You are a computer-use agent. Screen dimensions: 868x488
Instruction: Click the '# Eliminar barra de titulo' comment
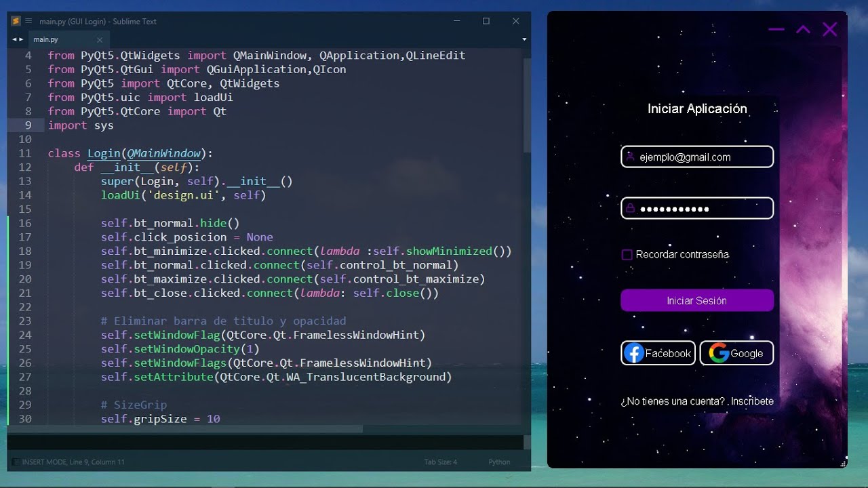pyautogui.click(x=223, y=321)
